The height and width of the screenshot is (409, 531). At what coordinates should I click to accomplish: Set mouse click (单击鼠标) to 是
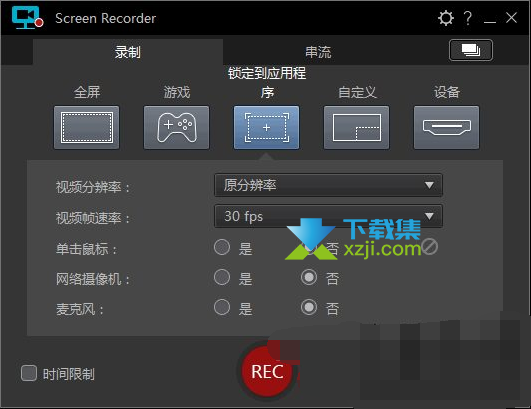pyautogui.click(x=222, y=247)
